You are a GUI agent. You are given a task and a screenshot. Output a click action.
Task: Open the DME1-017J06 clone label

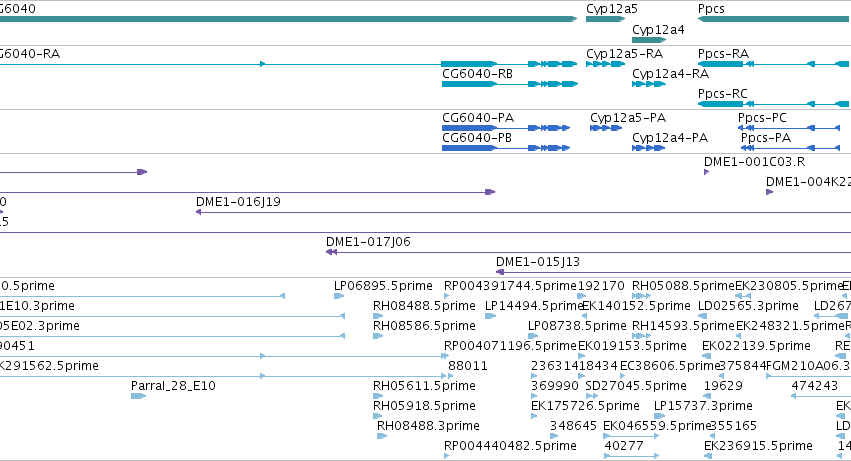[369, 242]
